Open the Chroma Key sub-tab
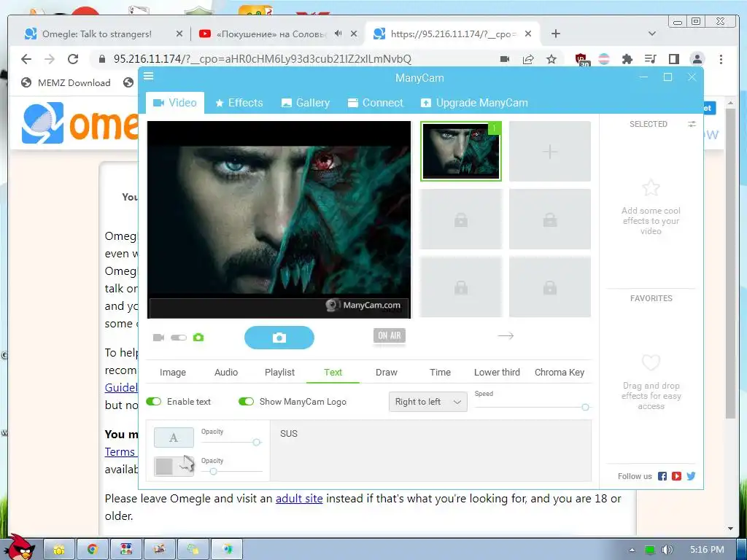The height and width of the screenshot is (560, 747). coord(560,373)
